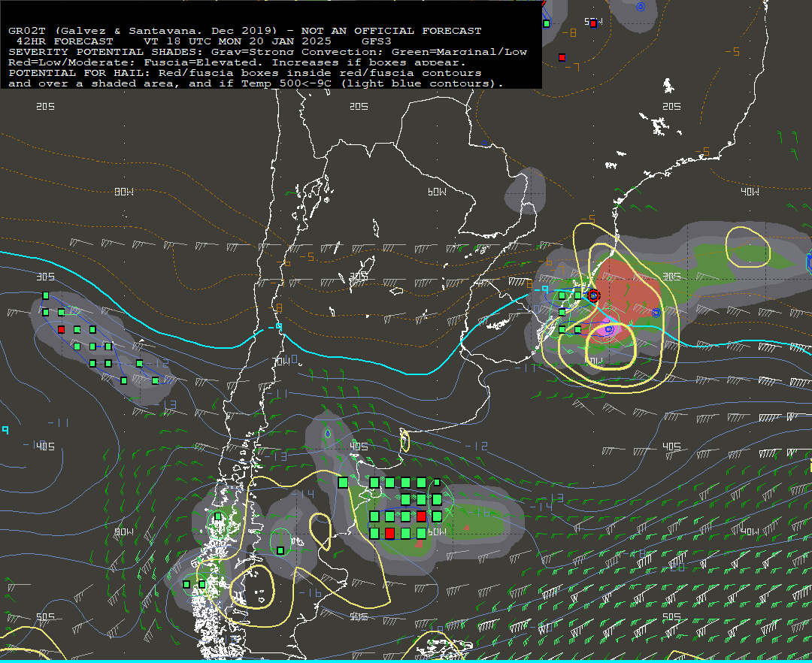Click the small yellow oval contour east of storm
The image size is (812, 663).
(x=748, y=247)
